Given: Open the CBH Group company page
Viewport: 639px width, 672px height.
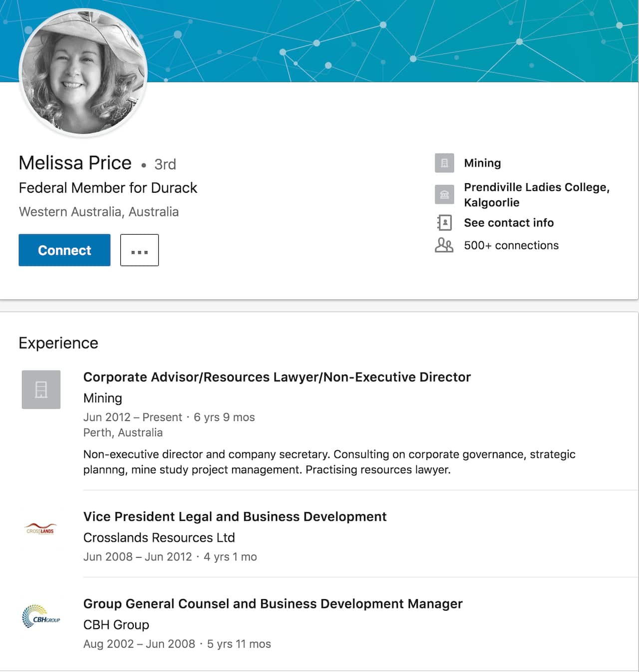Looking at the screenshot, I should pyautogui.click(x=116, y=625).
